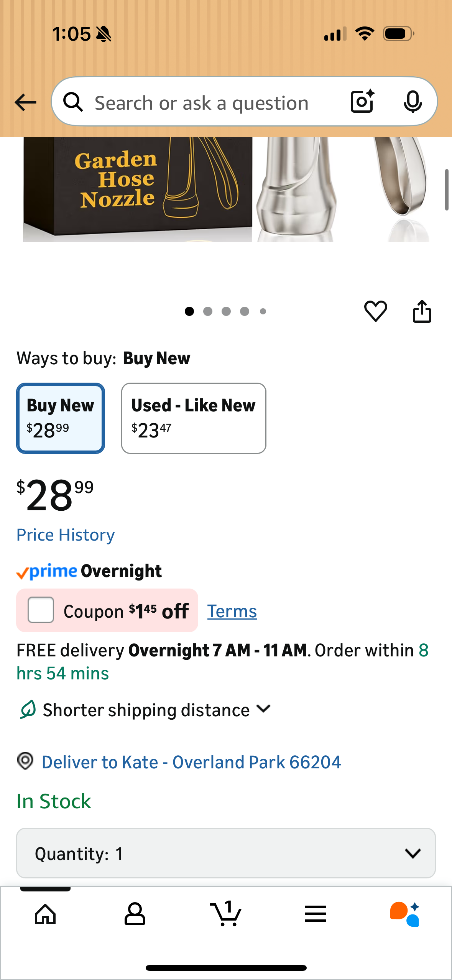Add product to wish list heart

(x=375, y=311)
